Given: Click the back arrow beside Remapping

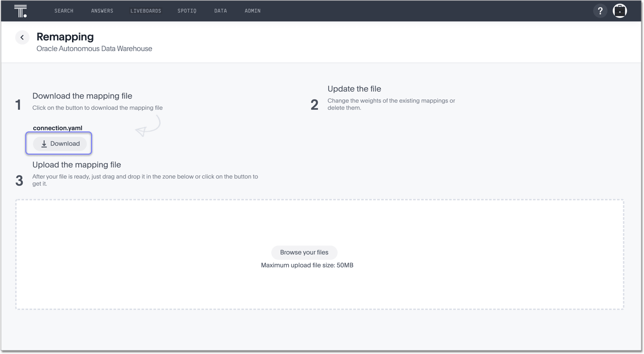Looking at the screenshot, I should (22, 37).
